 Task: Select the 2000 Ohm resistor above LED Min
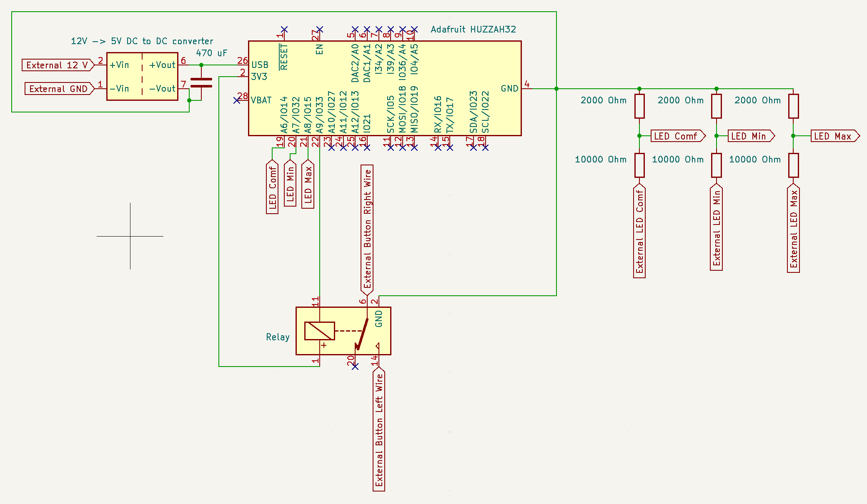(x=717, y=106)
